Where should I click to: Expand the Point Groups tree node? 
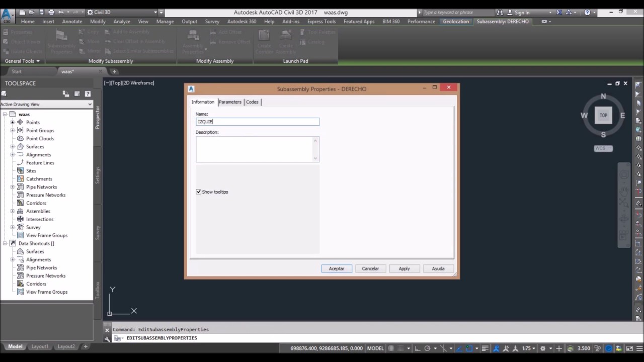(13, 131)
